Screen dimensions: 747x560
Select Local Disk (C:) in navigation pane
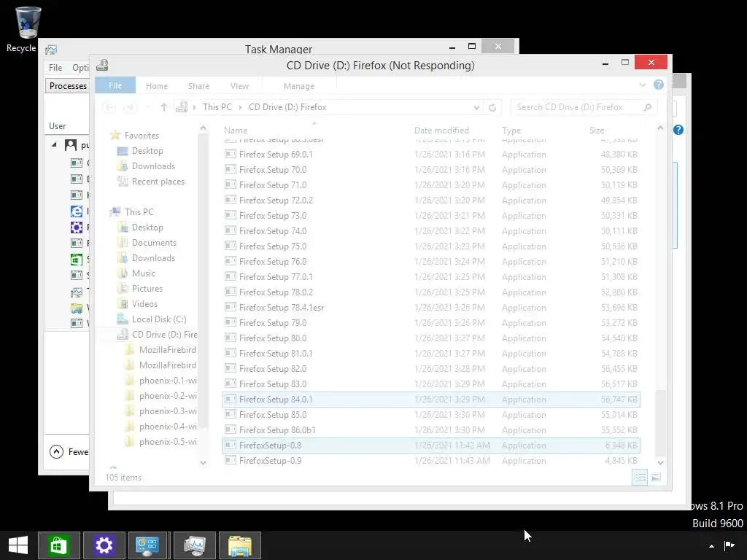click(x=159, y=319)
